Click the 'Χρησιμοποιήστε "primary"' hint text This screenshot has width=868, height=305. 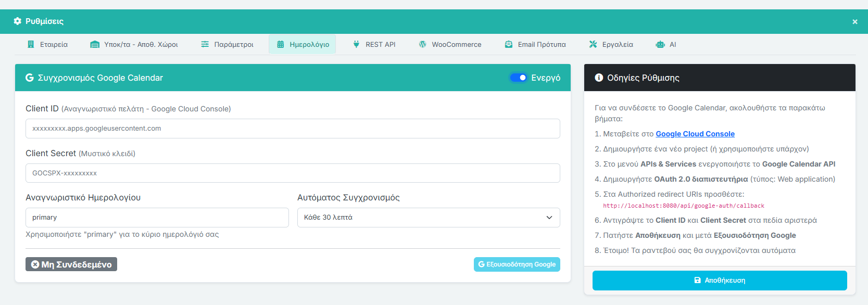(122, 235)
